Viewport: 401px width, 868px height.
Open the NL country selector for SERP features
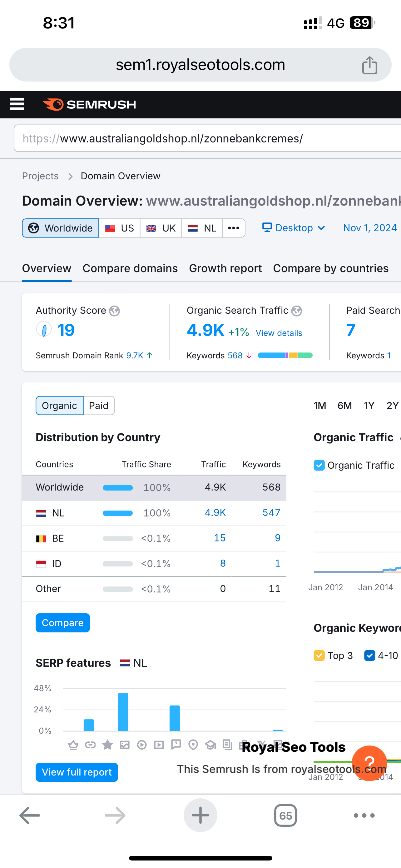133,663
